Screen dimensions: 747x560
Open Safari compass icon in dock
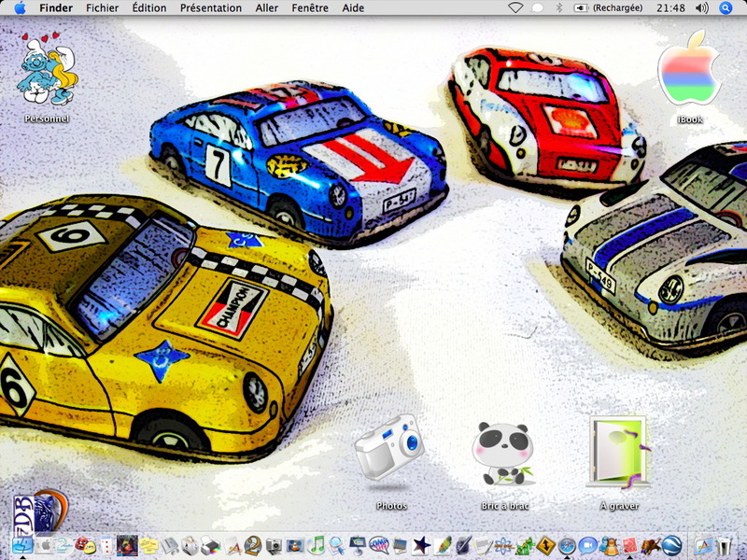click(567, 545)
